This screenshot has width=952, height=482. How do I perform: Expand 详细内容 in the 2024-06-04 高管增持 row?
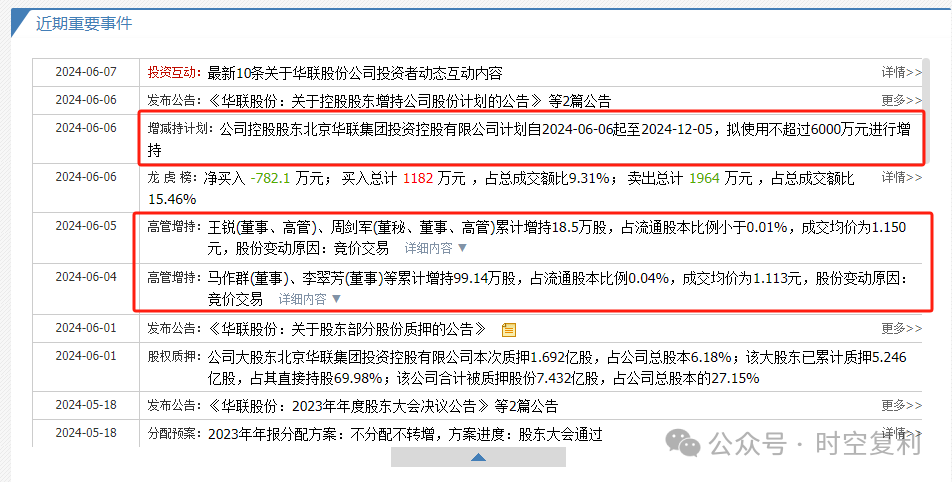(310, 299)
